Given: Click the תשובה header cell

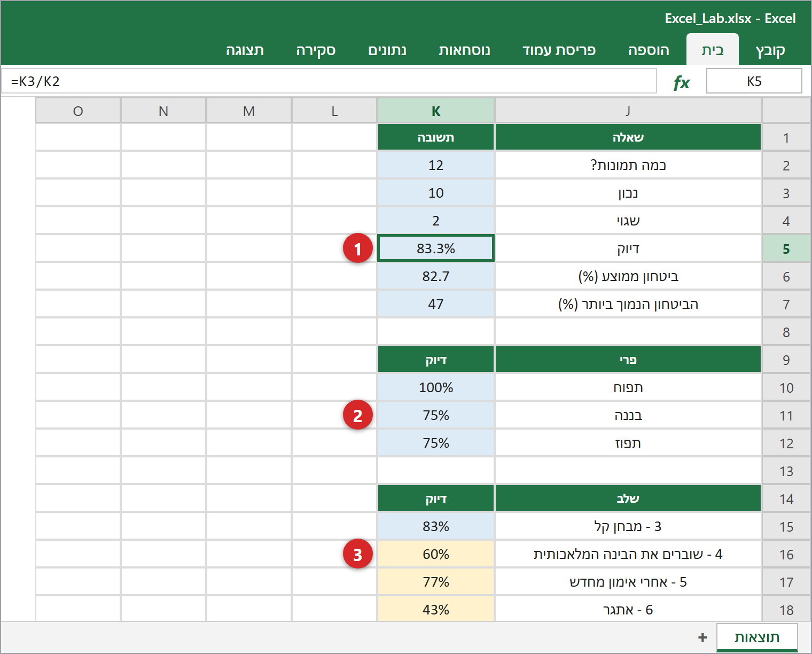Looking at the screenshot, I should tap(436, 137).
